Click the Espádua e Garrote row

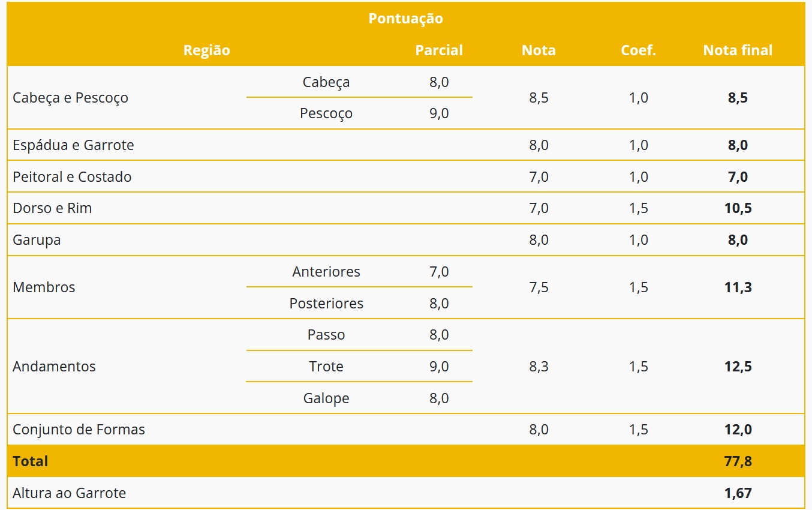[405, 145]
